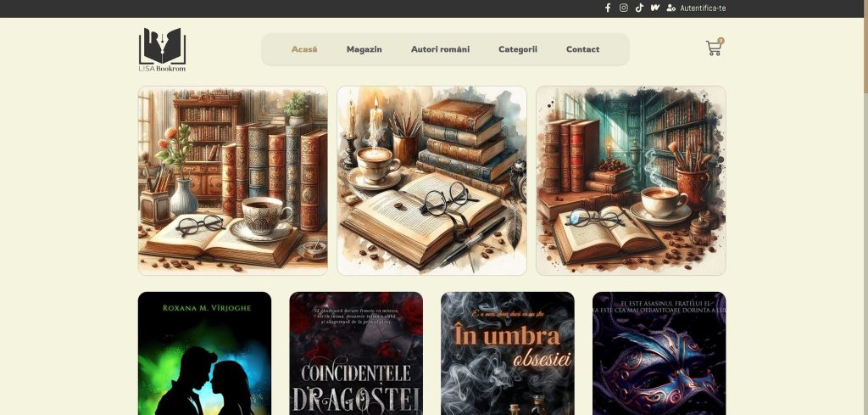Image resolution: width=868 pixels, height=415 pixels.
Task: Open the Magazin menu item
Action: (x=364, y=49)
